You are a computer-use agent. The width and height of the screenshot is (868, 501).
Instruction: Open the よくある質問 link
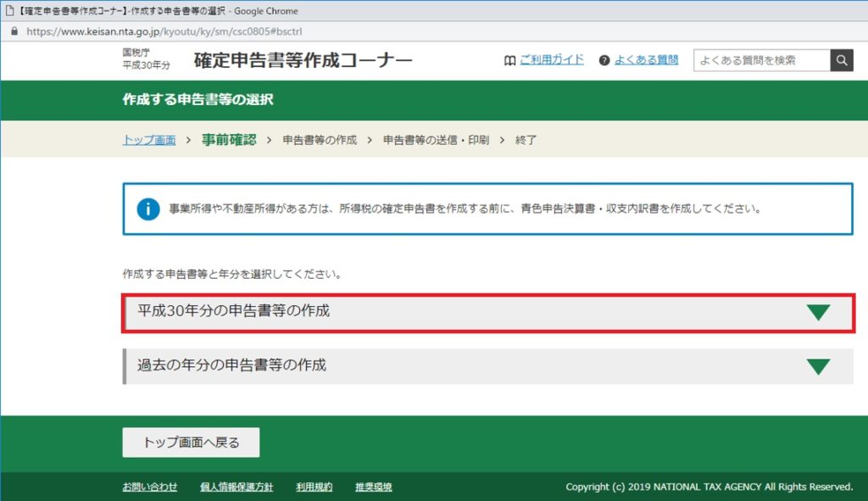point(646,60)
